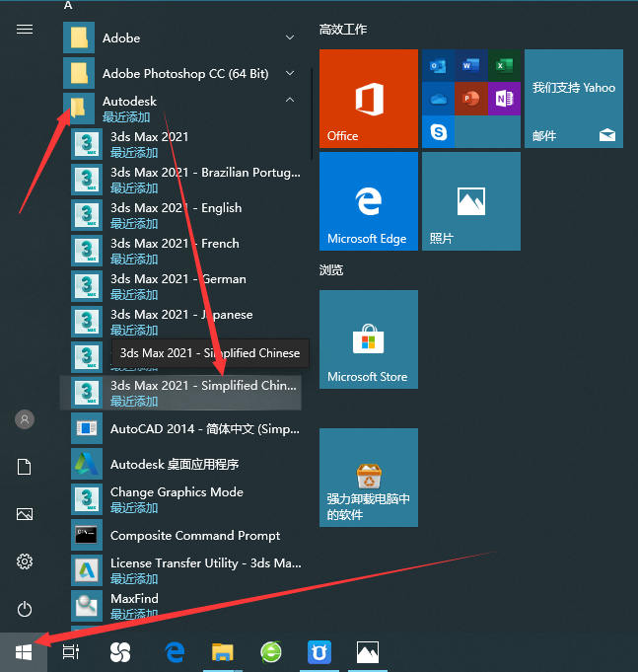The width and height of the screenshot is (638, 672).
Task: Open File Explorer from the taskbar
Action: 223,651
